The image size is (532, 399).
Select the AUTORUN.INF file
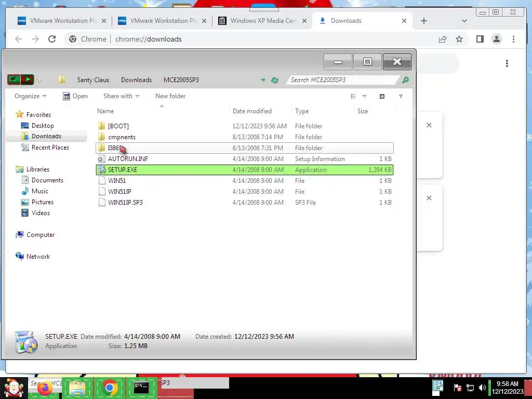coord(244,159)
